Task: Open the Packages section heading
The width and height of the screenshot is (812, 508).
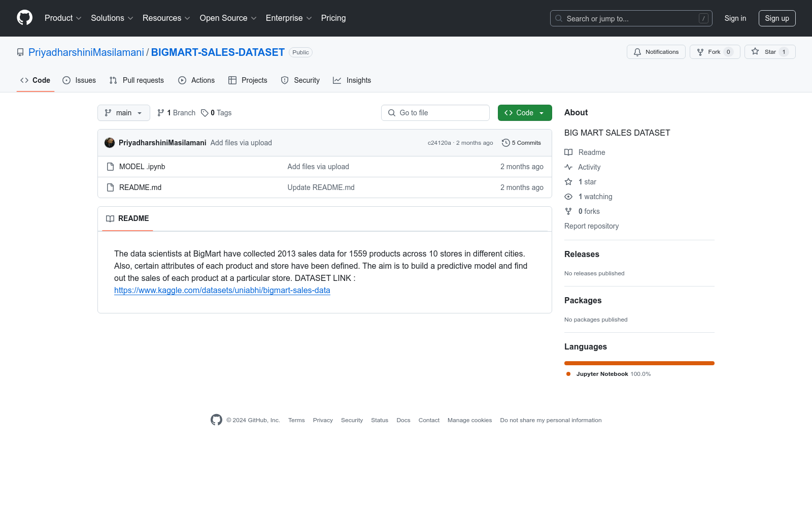Action: point(583,300)
